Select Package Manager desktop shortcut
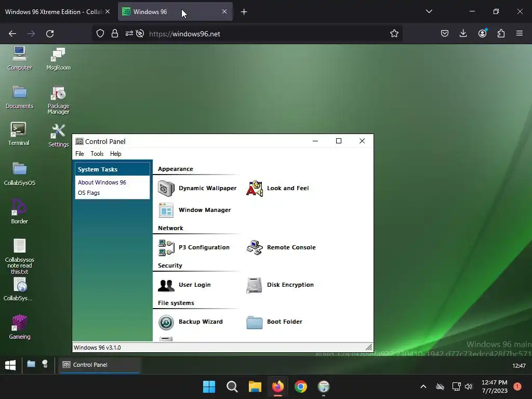This screenshot has width=532, height=399. (x=58, y=100)
